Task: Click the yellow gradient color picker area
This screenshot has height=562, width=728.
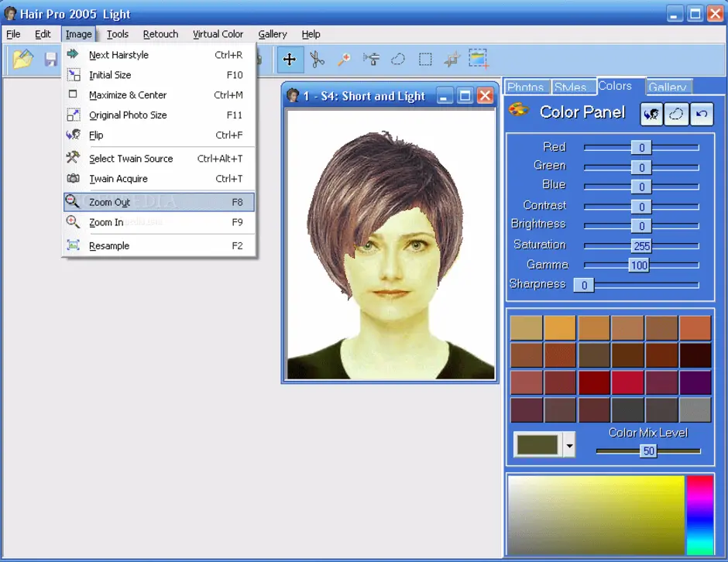Action: [x=596, y=515]
